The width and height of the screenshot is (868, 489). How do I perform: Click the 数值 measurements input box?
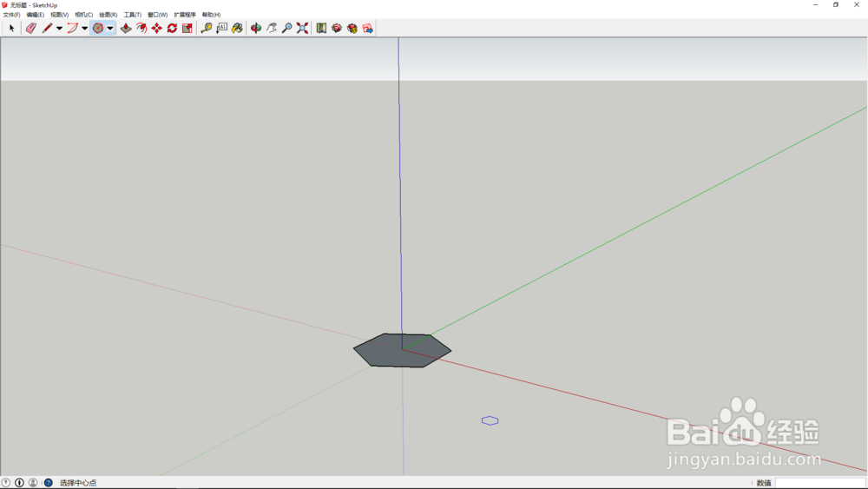point(820,483)
